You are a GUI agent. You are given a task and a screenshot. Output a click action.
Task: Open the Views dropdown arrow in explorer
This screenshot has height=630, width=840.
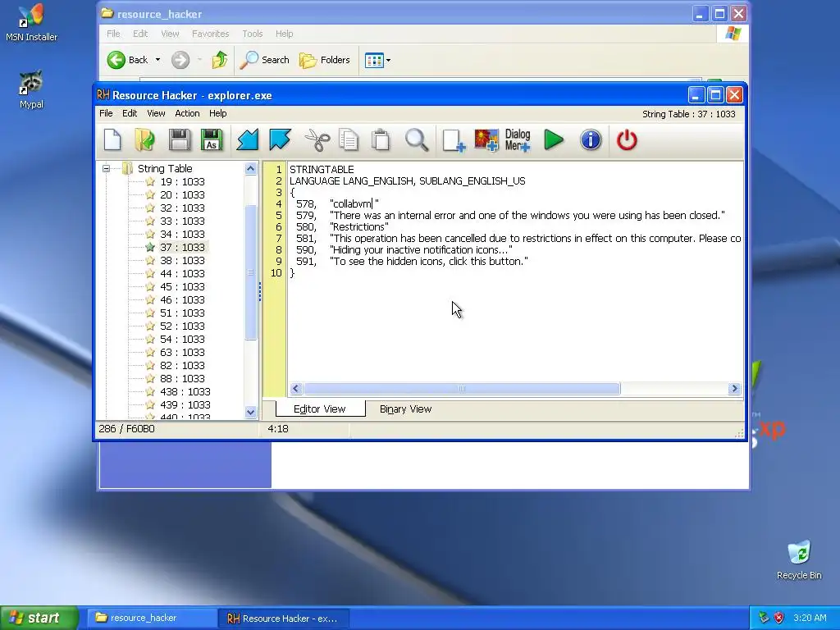[x=388, y=60]
